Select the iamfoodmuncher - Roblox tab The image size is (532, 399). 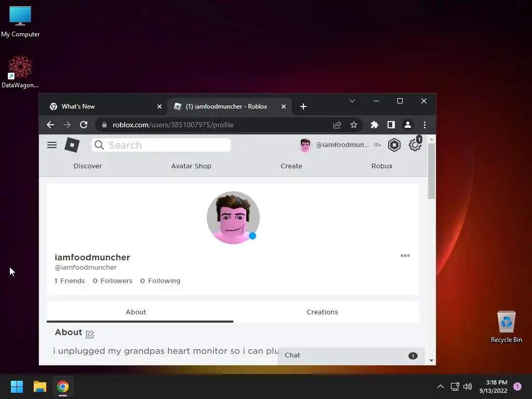point(229,107)
